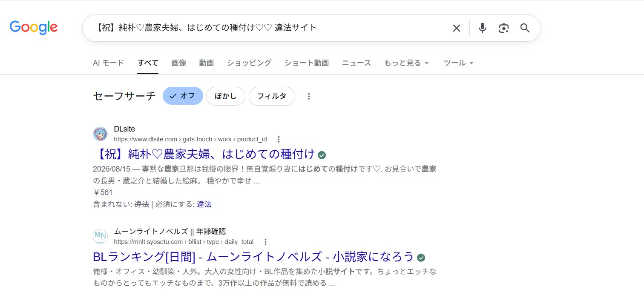
Task: Click the dlsite.com URL breadcrumb
Action: (190, 139)
